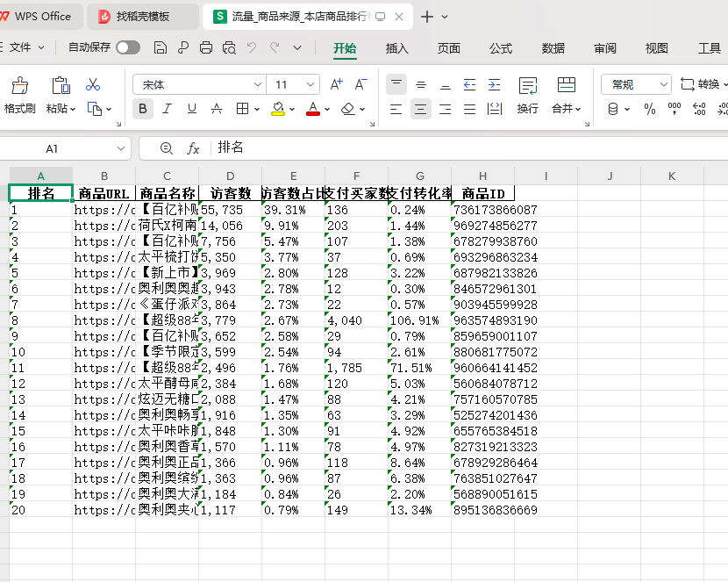The width and height of the screenshot is (728, 582).
Task: Click the Paste (粘贴) clipboard icon
Action: pos(61,86)
